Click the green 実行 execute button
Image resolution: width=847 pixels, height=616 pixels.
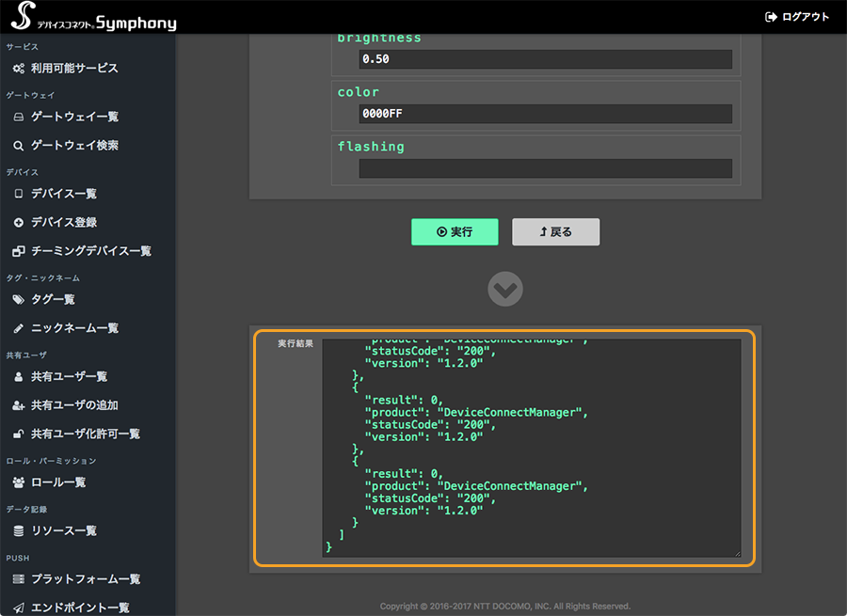[x=455, y=231]
